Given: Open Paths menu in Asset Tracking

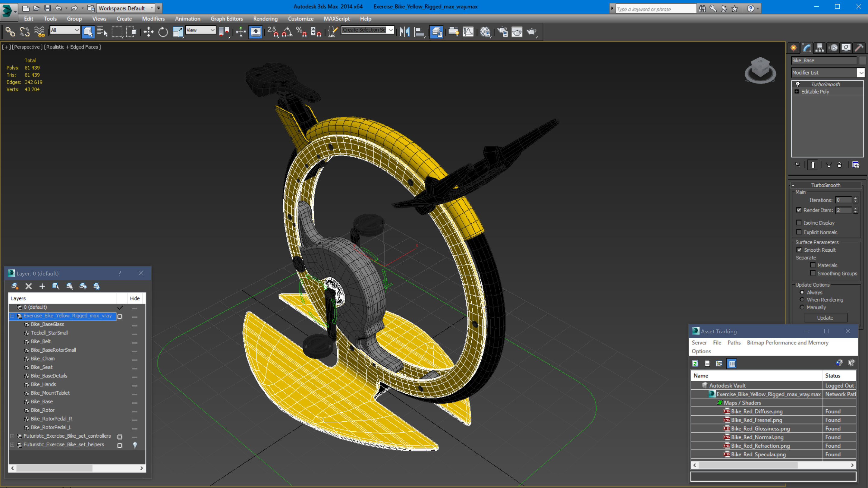Looking at the screenshot, I should click(734, 342).
